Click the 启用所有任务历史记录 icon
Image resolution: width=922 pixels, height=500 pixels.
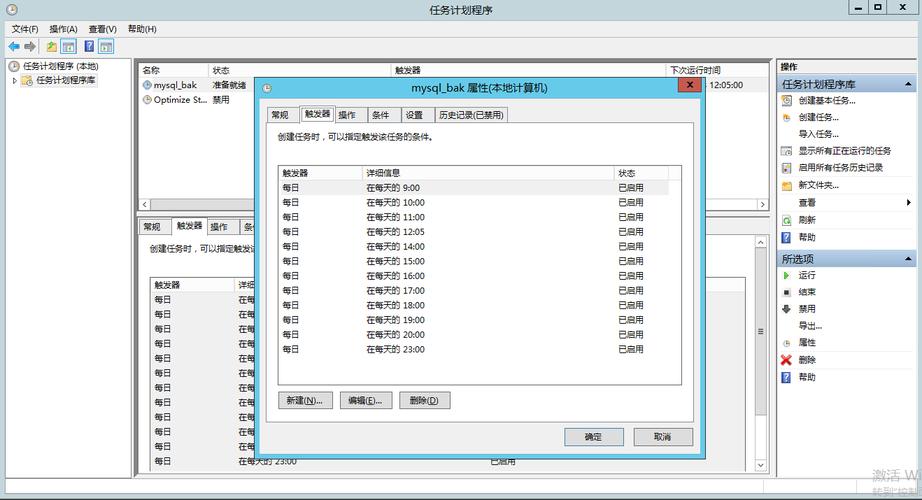click(787, 168)
